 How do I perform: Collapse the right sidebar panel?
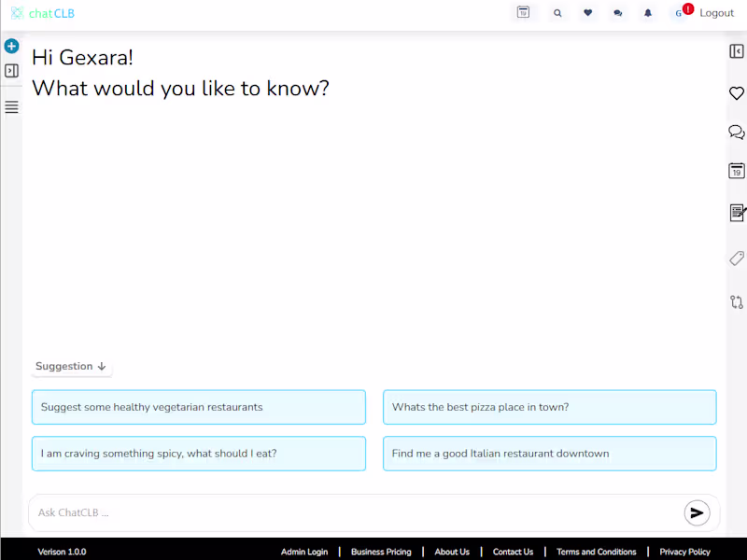point(737,51)
